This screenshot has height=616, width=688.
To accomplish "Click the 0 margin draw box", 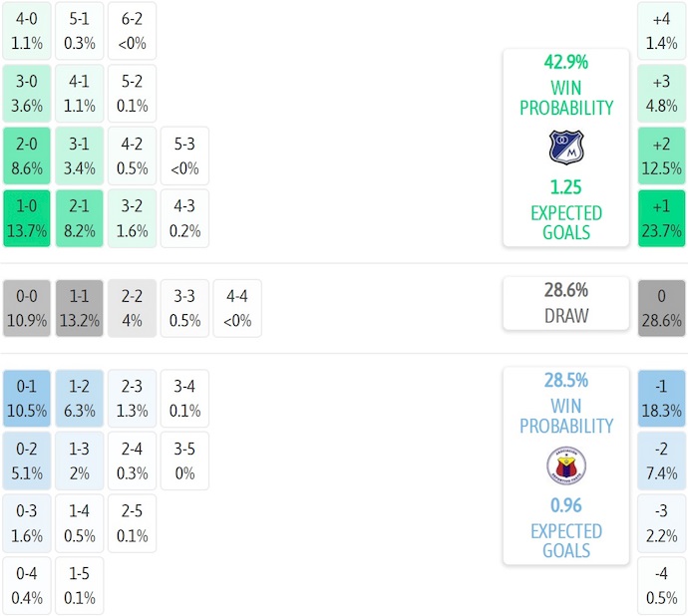I will coord(661,308).
